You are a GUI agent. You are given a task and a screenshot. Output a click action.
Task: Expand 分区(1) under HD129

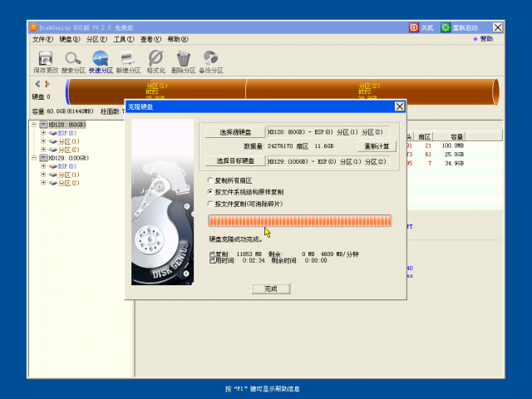(43, 175)
